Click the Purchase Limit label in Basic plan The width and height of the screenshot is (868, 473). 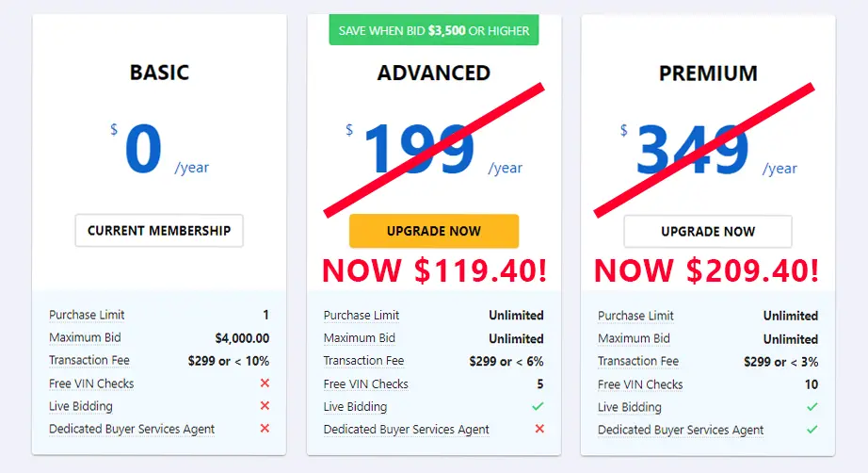click(x=87, y=315)
